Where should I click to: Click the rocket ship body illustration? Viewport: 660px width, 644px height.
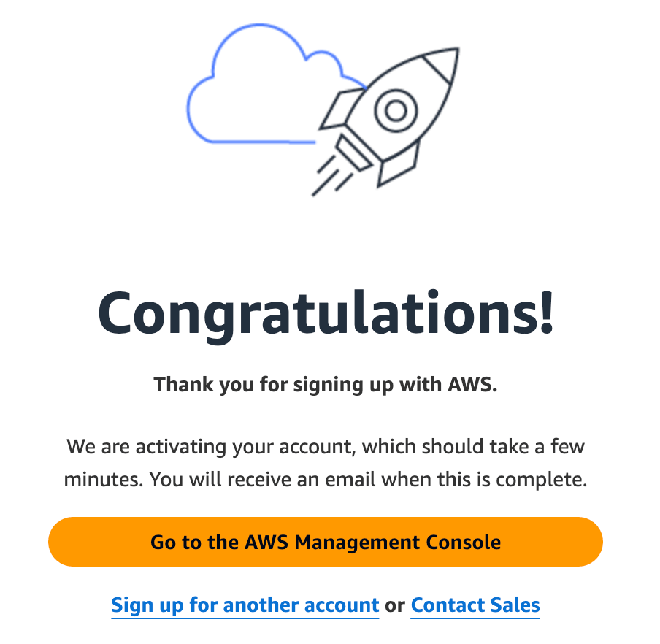click(x=402, y=105)
